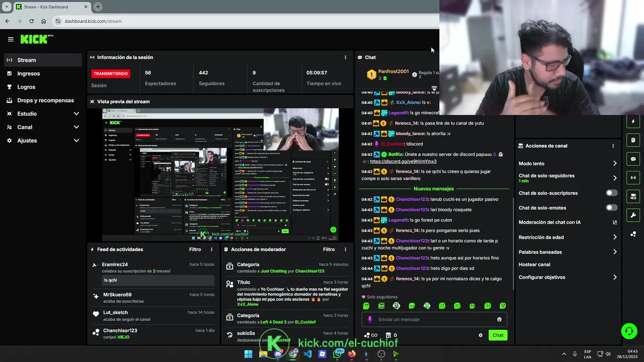Select Logros in the sidebar
The height and width of the screenshot is (362, 644).
[43, 87]
